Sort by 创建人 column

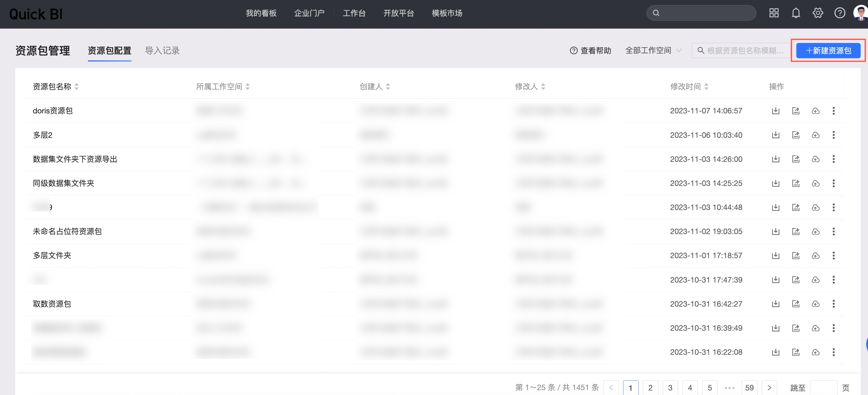point(388,87)
